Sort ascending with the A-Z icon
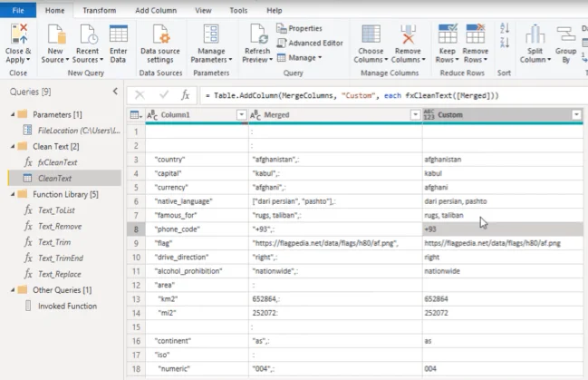Image resolution: width=588 pixels, height=380 pixels. point(505,28)
